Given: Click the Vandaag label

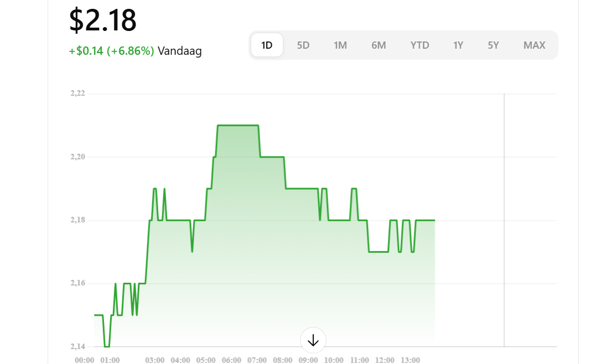Looking at the screenshot, I should 179,51.
